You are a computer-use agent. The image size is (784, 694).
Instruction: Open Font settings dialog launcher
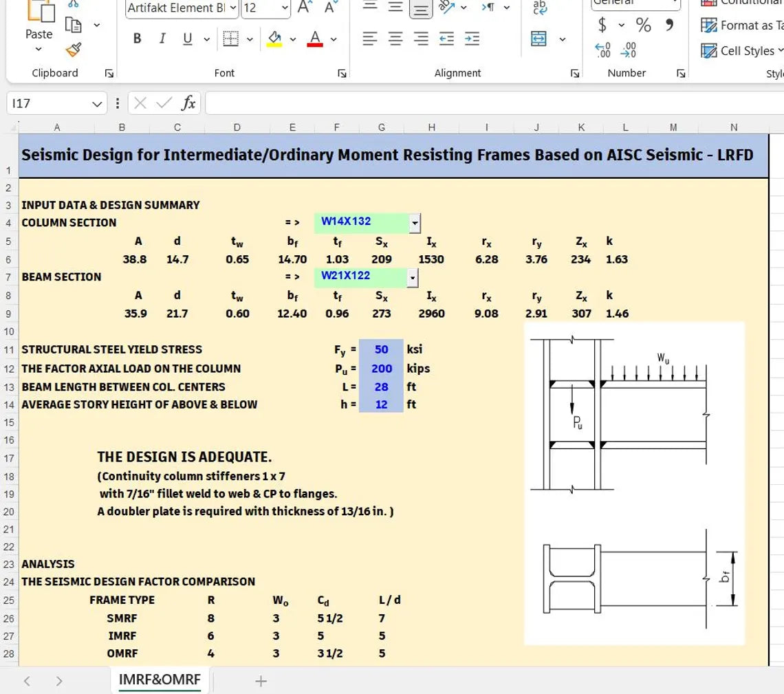click(342, 74)
